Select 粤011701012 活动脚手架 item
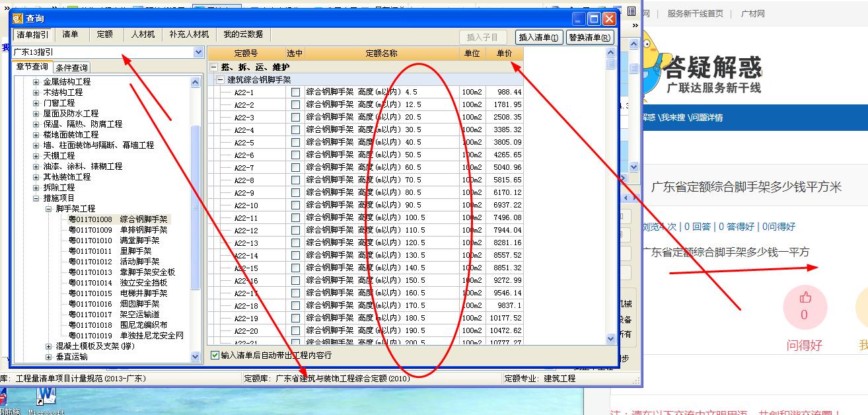868x415 pixels. [114, 262]
